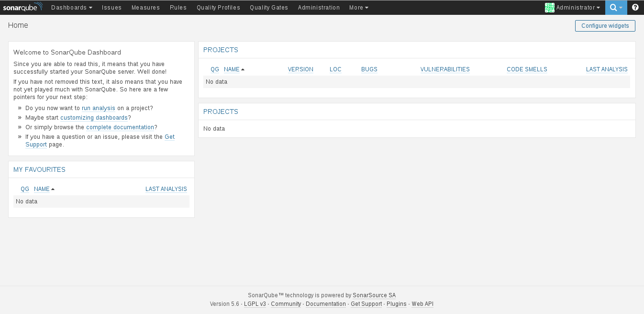This screenshot has height=314, width=644.
Task: Sort projects by Name column
Action: click(x=232, y=69)
